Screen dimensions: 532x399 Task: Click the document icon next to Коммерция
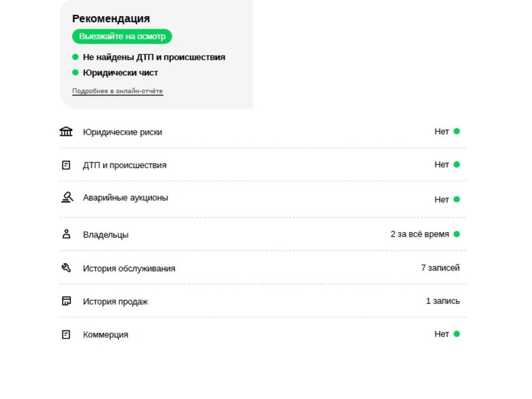(x=66, y=335)
